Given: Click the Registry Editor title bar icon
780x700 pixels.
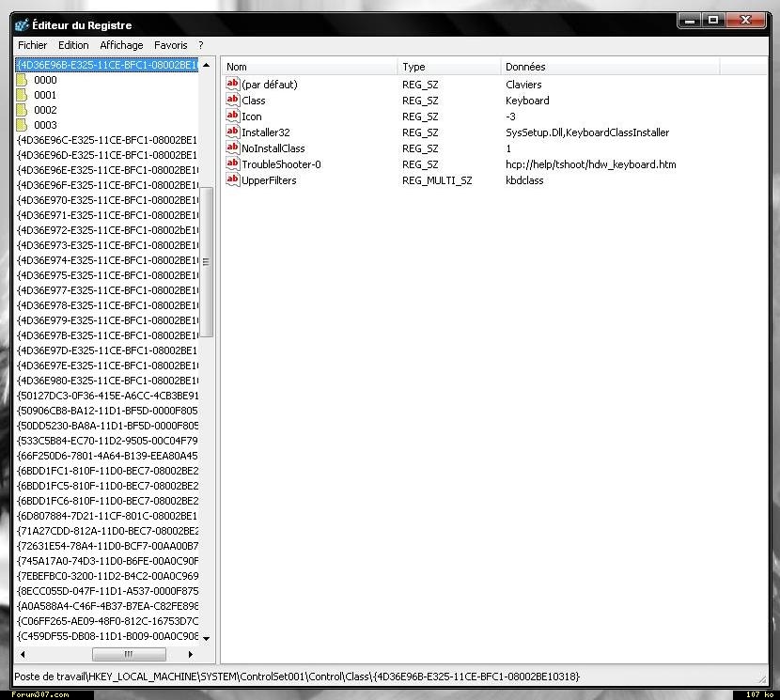Looking at the screenshot, I should (x=22, y=24).
